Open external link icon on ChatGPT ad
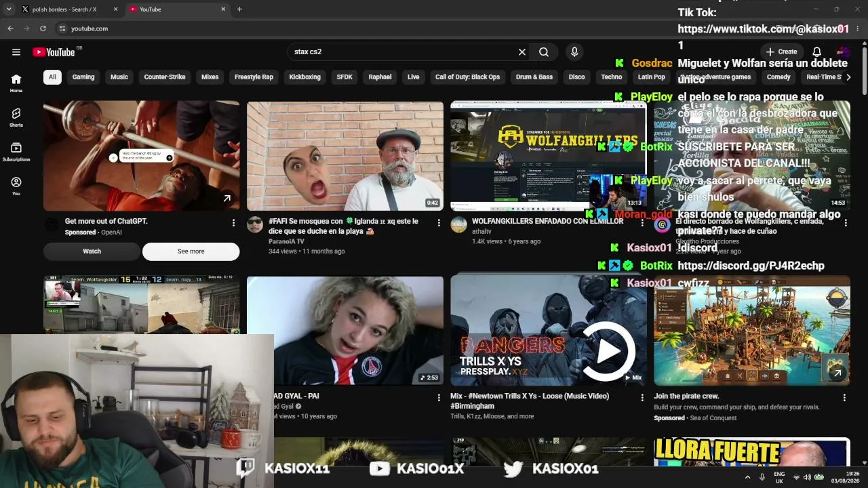 pyautogui.click(x=226, y=199)
